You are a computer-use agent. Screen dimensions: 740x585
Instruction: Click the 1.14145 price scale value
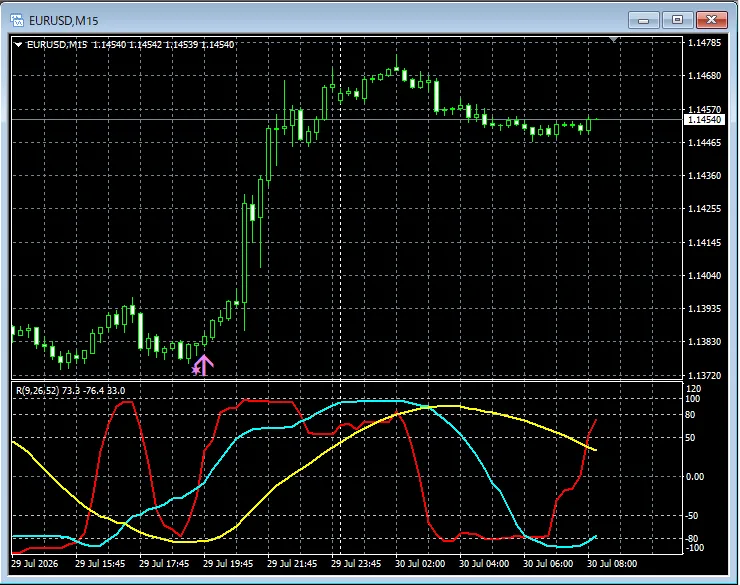coord(705,242)
